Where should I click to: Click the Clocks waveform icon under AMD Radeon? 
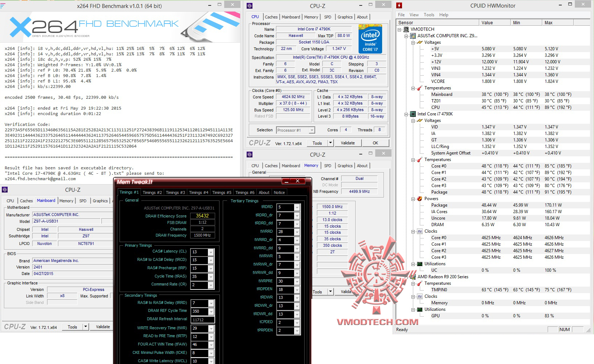tap(420, 296)
